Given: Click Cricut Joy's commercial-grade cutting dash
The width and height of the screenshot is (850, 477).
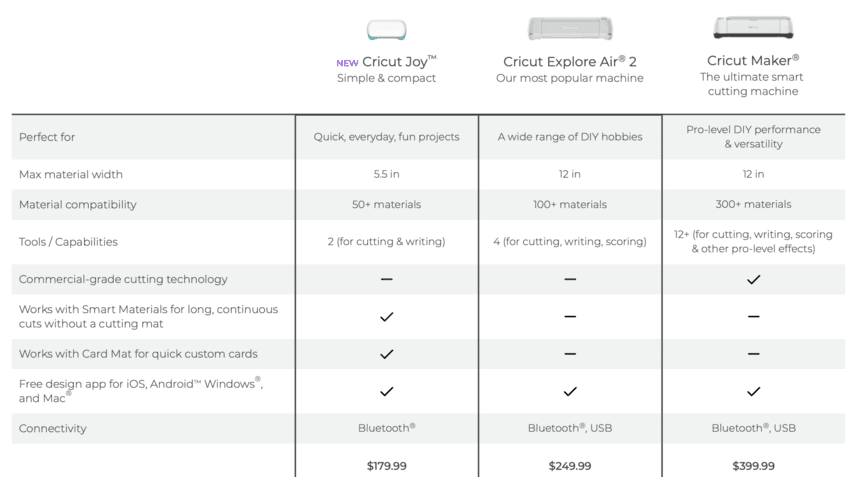Looking at the screenshot, I should coord(387,280).
